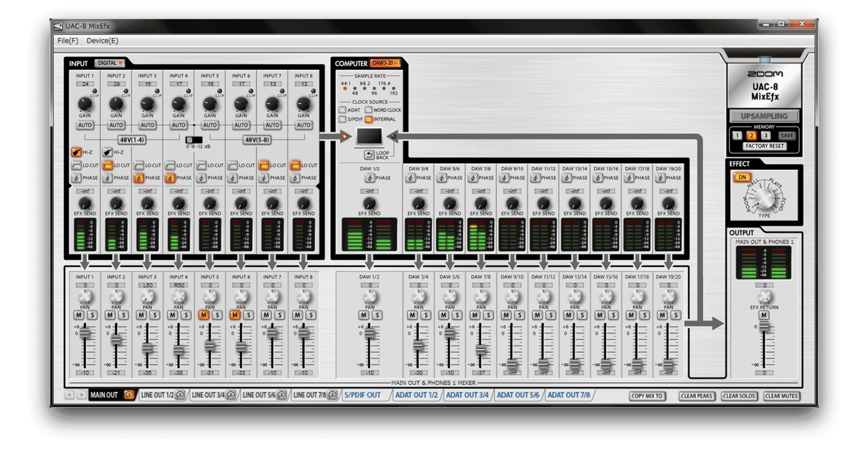
Task: Click the Loop Back icon
Action: click(369, 155)
